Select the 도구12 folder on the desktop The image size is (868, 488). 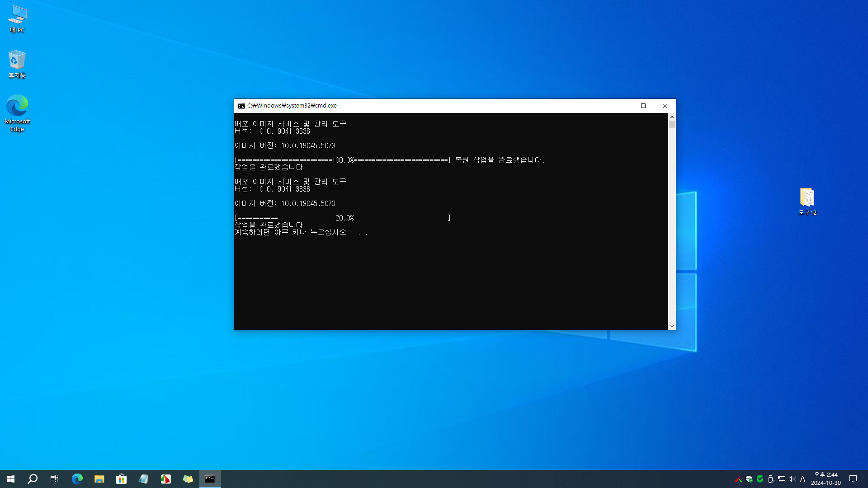pos(807,202)
